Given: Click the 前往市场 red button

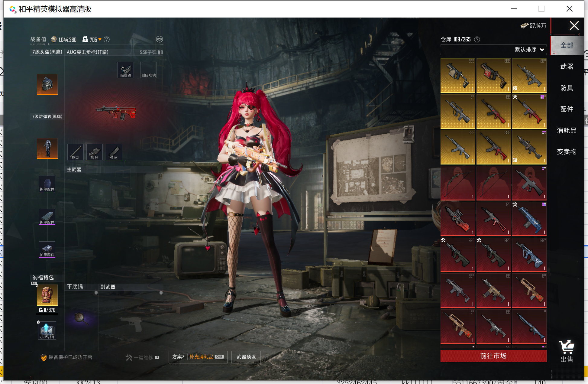Looking at the screenshot, I should pos(493,356).
